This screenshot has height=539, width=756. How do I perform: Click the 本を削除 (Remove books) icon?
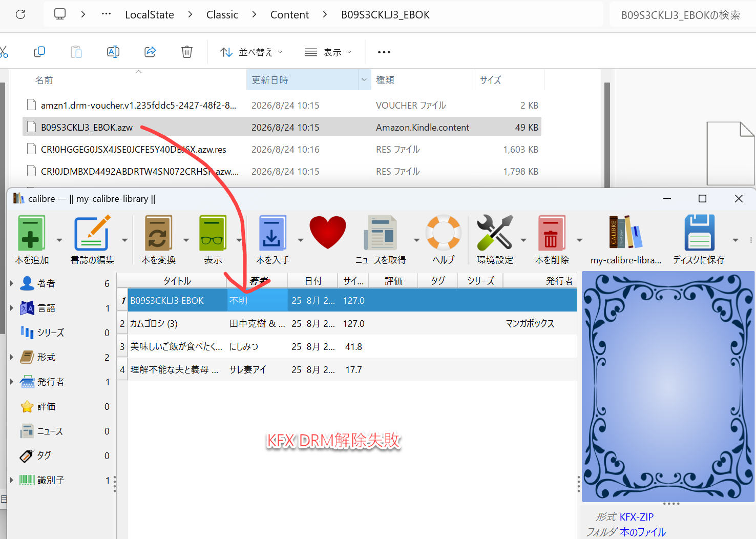[552, 233]
